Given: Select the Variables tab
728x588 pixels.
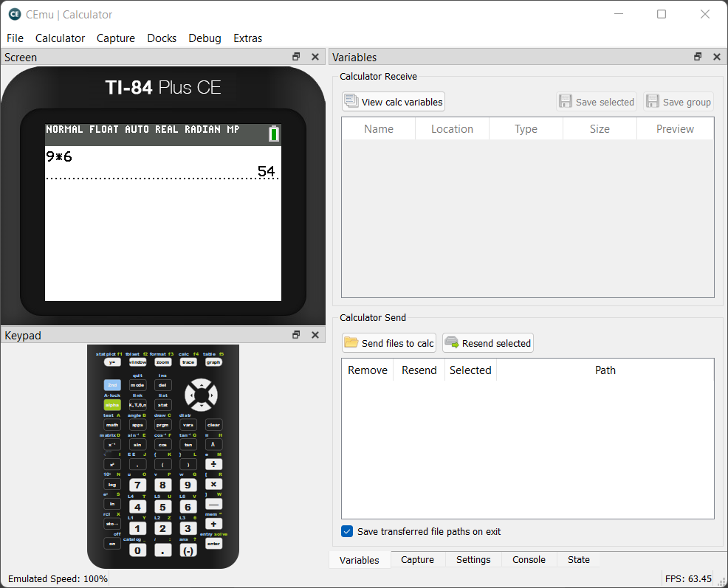Looking at the screenshot, I should (360, 560).
